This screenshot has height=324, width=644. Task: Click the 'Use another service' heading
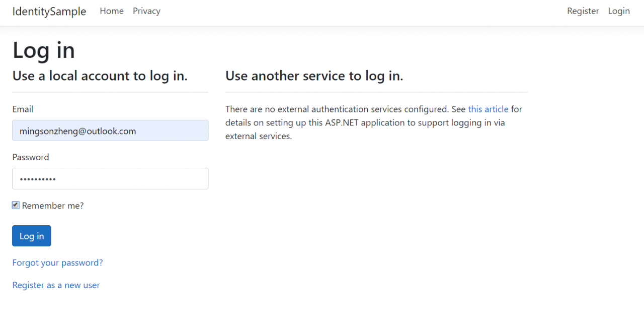tap(314, 76)
